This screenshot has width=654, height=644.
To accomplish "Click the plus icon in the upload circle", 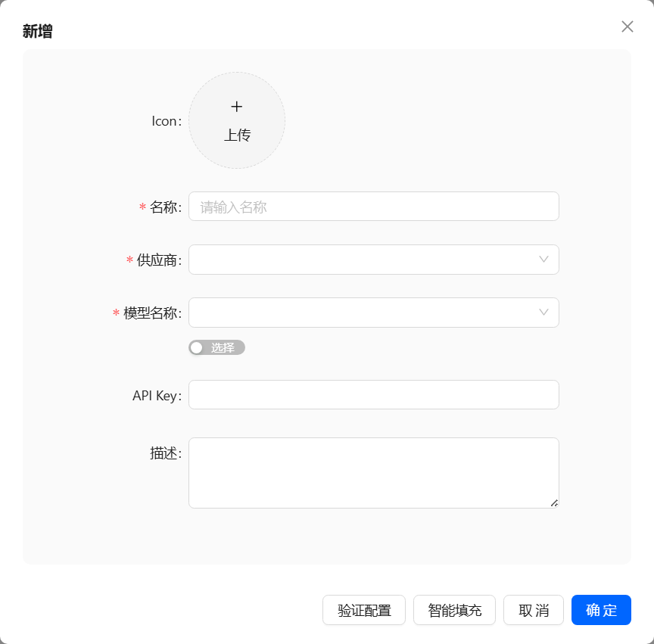I will [x=237, y=107].
